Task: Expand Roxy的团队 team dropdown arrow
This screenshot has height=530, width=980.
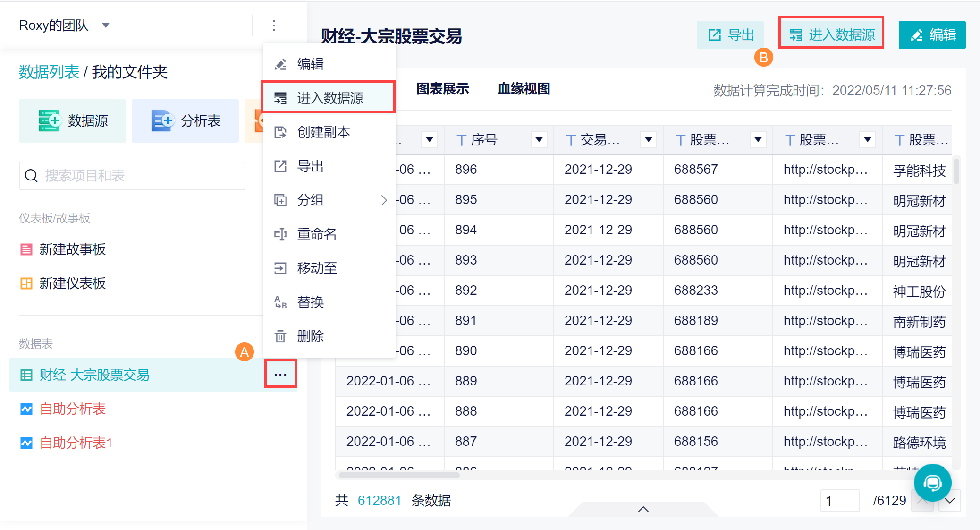Action: [106, 26]
